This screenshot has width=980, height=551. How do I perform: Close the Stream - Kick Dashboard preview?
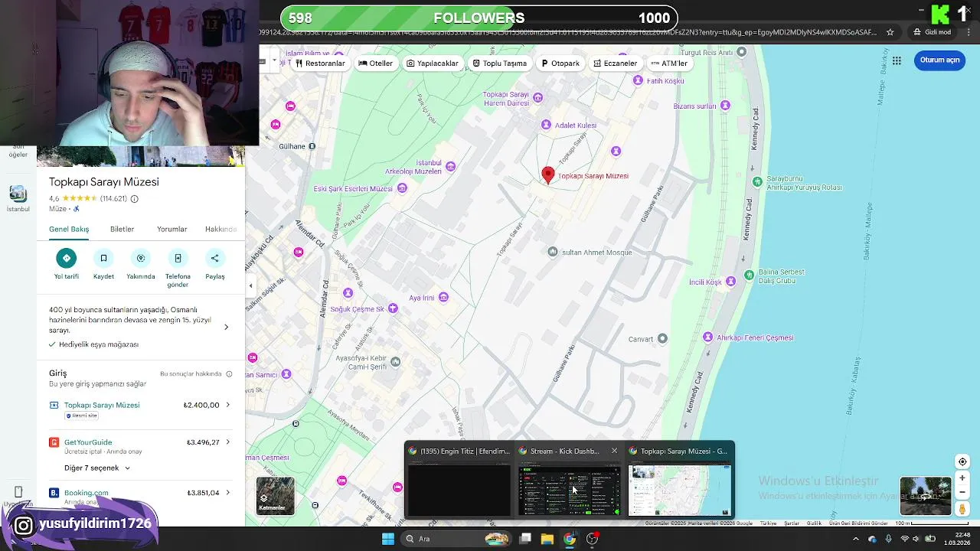(x=614, y=451)
